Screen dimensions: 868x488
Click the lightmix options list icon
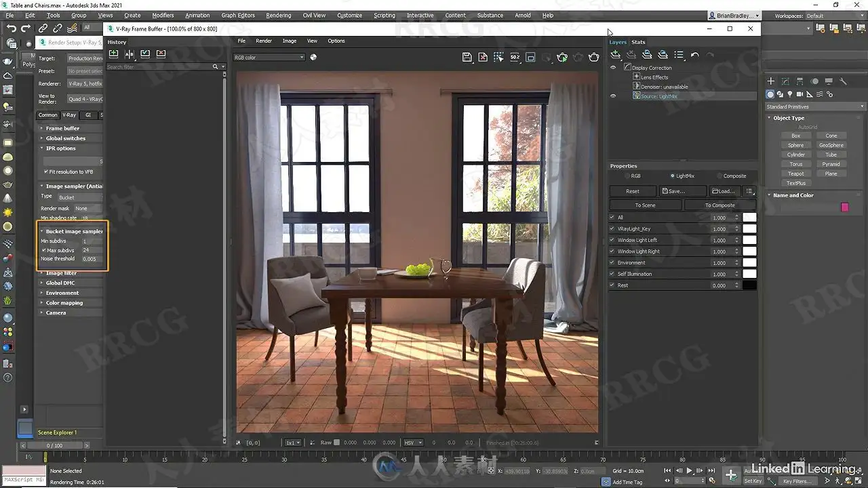coord(749,191)
